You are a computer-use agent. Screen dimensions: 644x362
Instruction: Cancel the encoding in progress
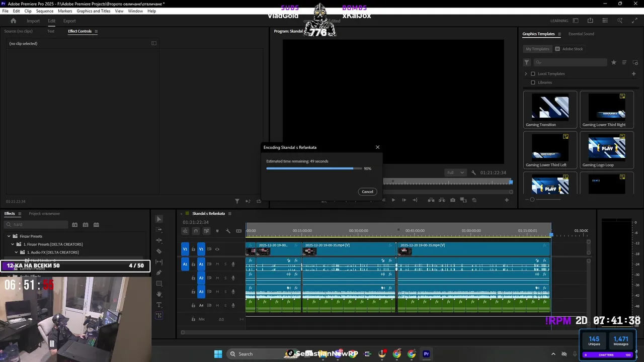pyautogui.click(x=367, y=192)
